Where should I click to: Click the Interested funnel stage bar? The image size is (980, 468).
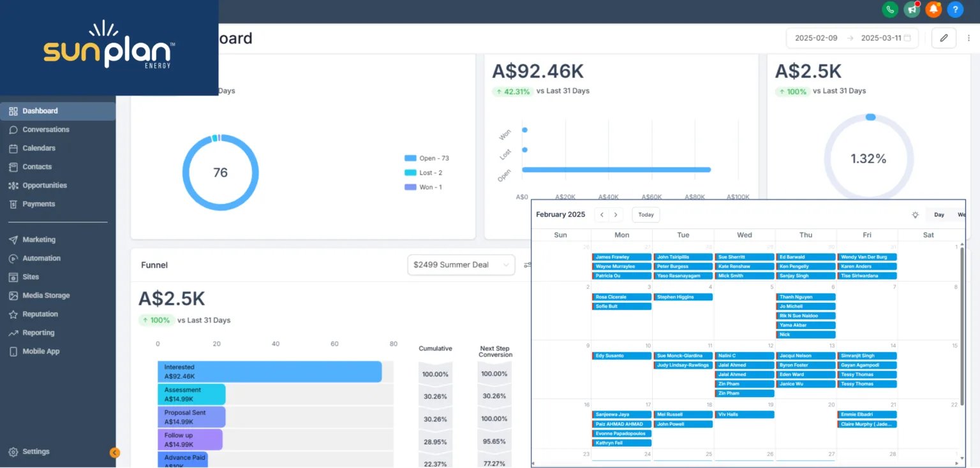(269, 372)
